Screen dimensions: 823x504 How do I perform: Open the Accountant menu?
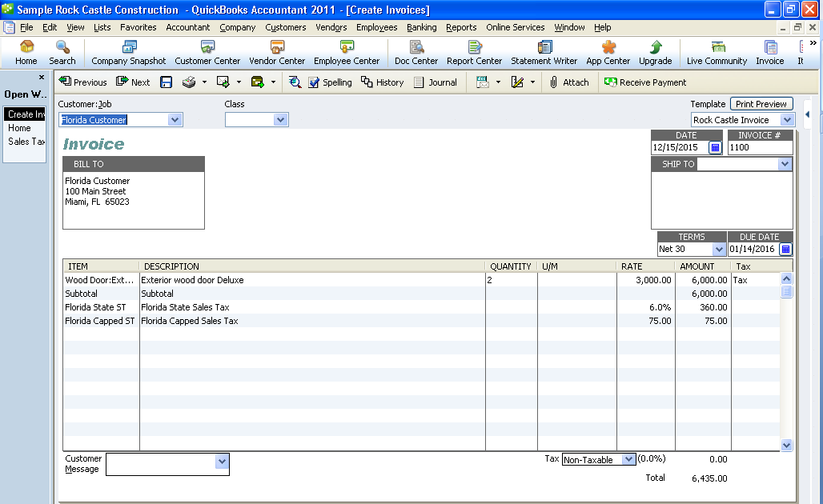point(188,27)
